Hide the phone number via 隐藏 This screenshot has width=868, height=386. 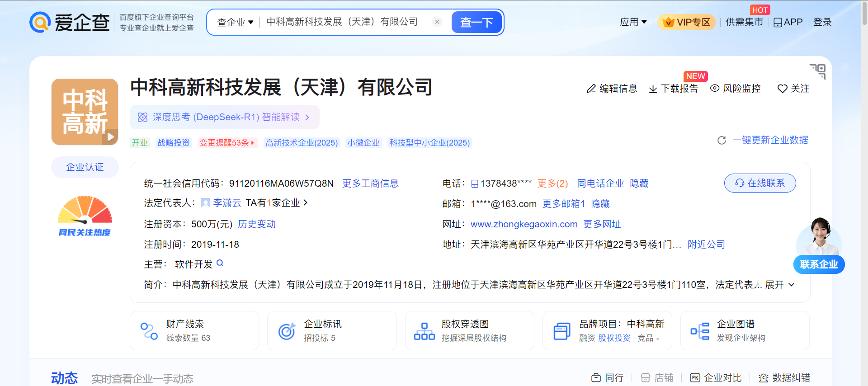tap(639, 184)
